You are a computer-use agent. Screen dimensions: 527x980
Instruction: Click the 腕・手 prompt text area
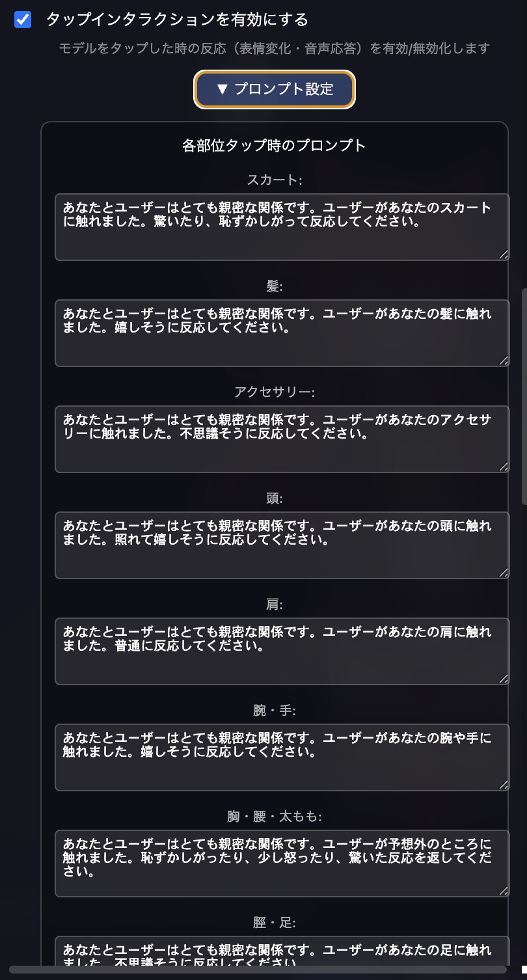pos(282,757)
